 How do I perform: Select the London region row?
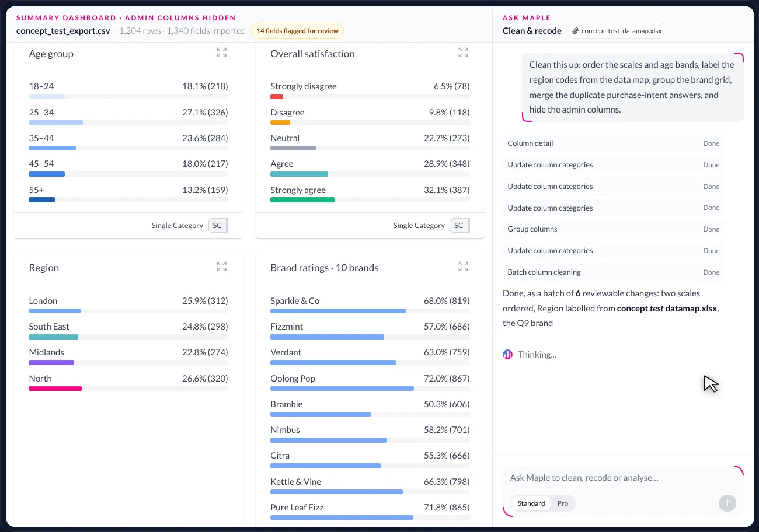(x=128, y=305)
